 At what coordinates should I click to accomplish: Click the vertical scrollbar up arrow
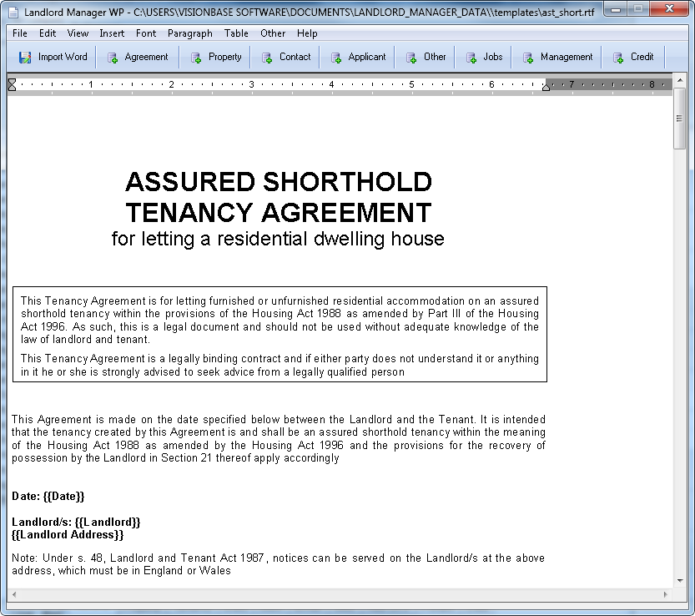[x=679, y=81]
